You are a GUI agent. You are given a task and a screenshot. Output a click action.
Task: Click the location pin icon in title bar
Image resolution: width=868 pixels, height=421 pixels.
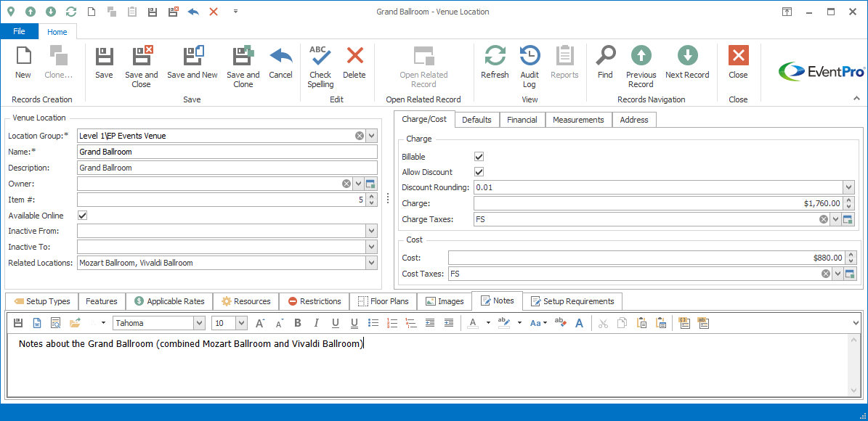[x=10, y=11]
